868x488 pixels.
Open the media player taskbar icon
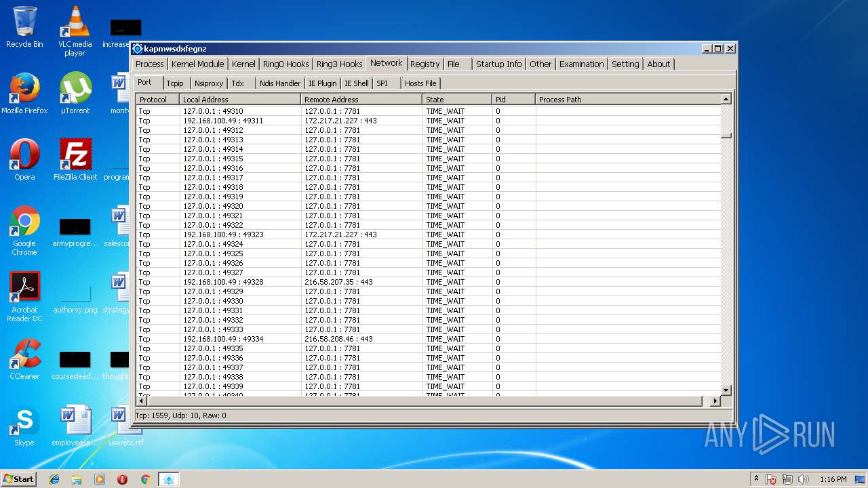100,479
